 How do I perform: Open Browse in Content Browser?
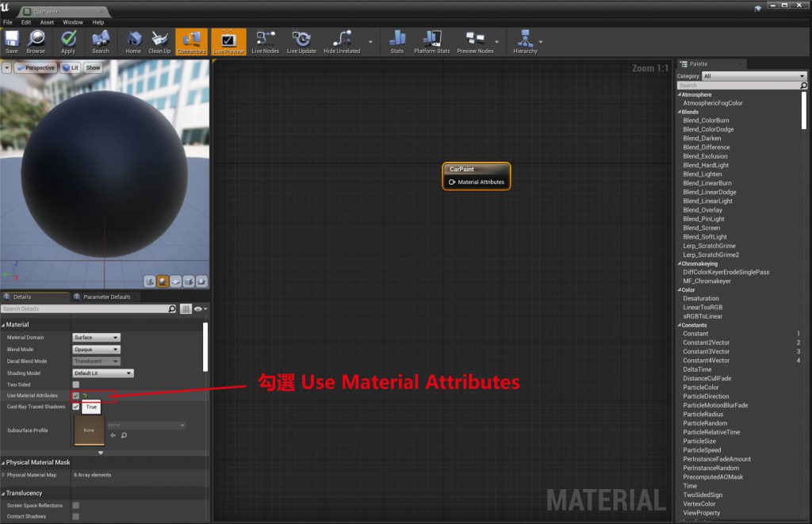pos(36,41)
